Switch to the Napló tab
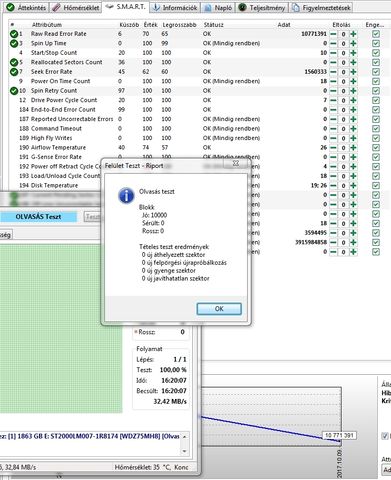Viewport: 391px width, 480px height. tap(218, 7)
